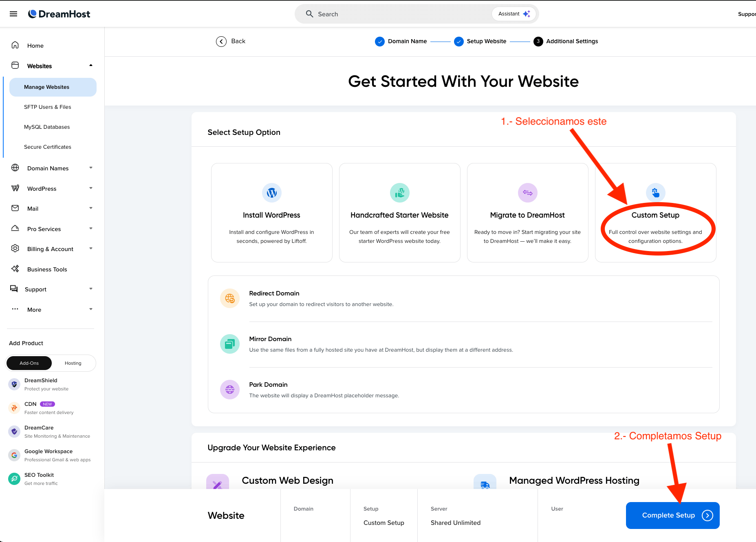Image resolution: width=756 pixels, height=542 pixels.
Task: Click the Complete Setup button
Action: [x=672, y=516]
